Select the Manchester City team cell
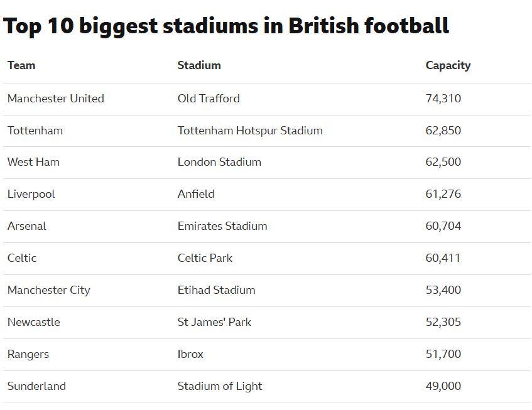This screenshot has width=532, height=410. (49, 290)
